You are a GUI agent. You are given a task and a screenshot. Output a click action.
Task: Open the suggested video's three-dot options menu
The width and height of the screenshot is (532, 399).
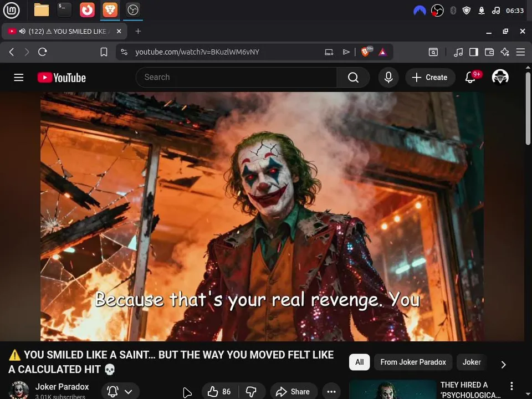click(x=511, y=386)
